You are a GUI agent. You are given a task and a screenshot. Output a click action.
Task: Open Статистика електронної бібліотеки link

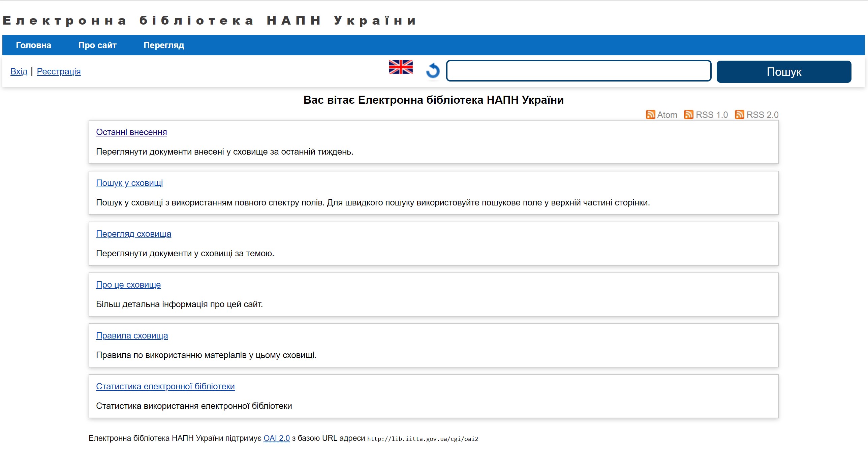point(165,386)
